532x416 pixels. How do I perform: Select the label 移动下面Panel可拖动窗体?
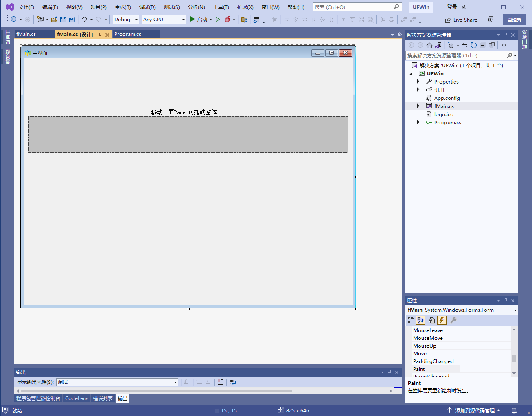pyautogui.click(x=184, y=112)
